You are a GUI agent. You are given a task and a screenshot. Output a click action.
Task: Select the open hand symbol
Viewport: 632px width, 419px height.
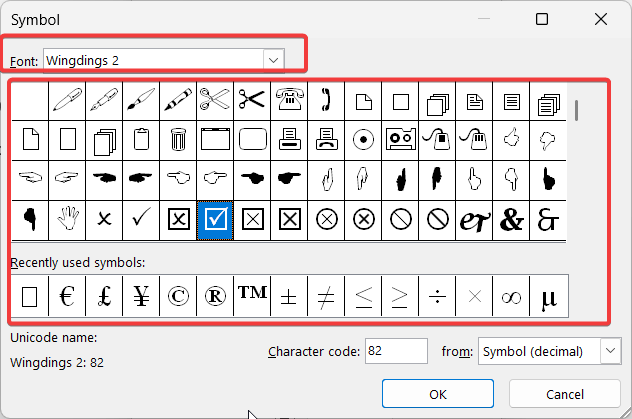coord(67,220)
